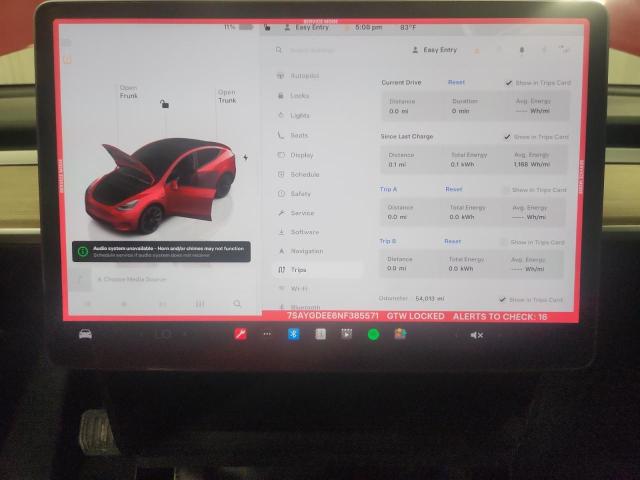Open the Theater clapperboard app
640x480 pixels.
click(x=347, y=334)
